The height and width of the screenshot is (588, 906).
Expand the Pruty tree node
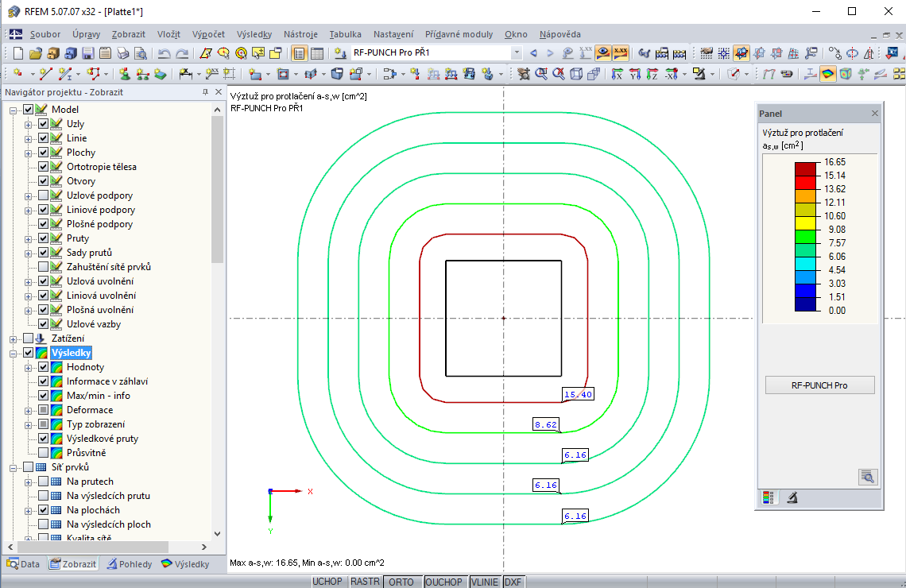[29, 238]
